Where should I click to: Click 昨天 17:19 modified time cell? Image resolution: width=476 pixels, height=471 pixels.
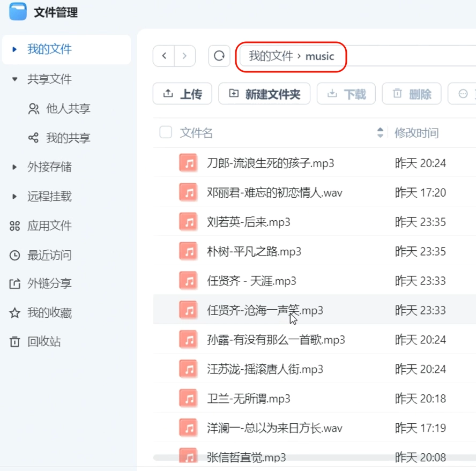420,428
